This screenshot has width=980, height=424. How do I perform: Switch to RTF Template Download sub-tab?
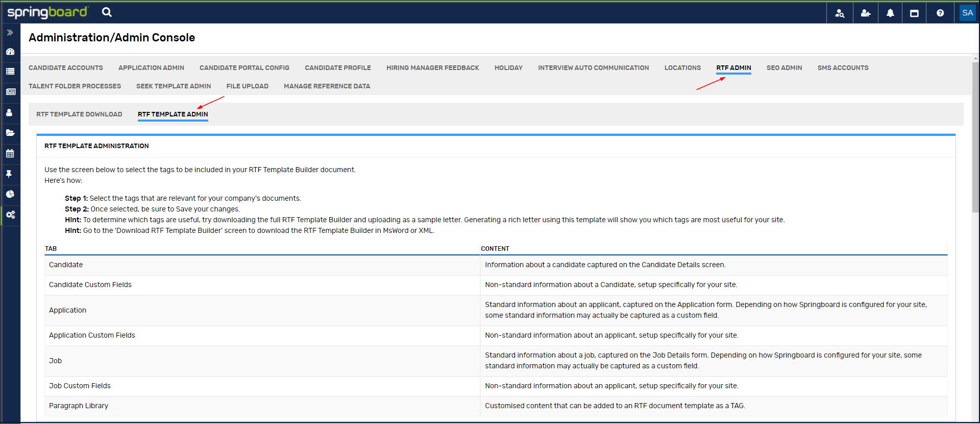[x=79, y=114]
